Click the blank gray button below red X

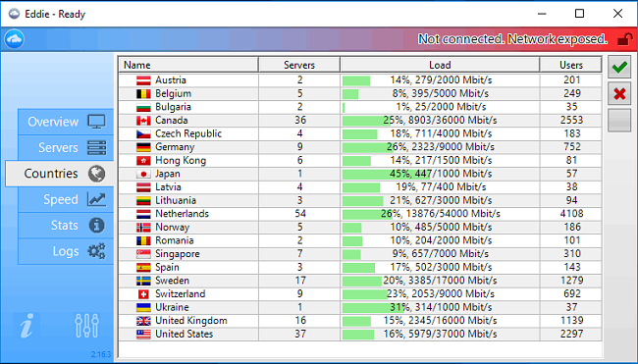pyautogui.click(x=619, y=121)
